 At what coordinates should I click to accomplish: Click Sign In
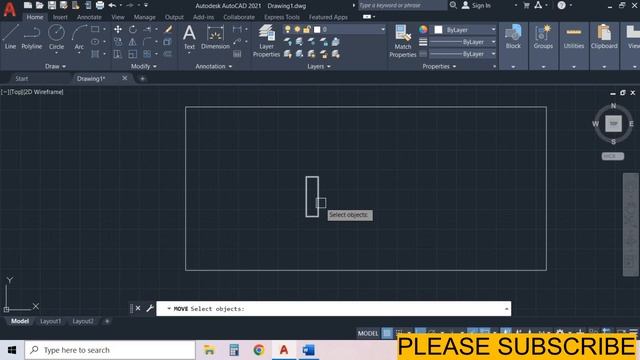(476, 5)
